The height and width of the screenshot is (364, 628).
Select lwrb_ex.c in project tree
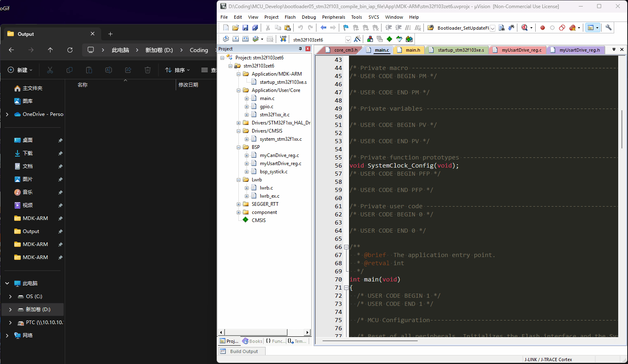tap(269, 196)
